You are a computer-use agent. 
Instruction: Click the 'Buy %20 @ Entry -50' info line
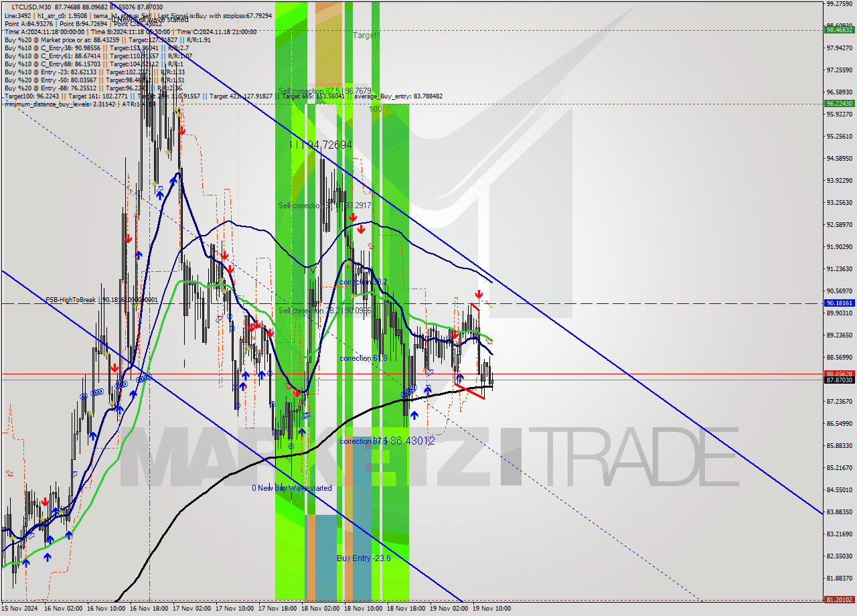[x=94, y=80]
